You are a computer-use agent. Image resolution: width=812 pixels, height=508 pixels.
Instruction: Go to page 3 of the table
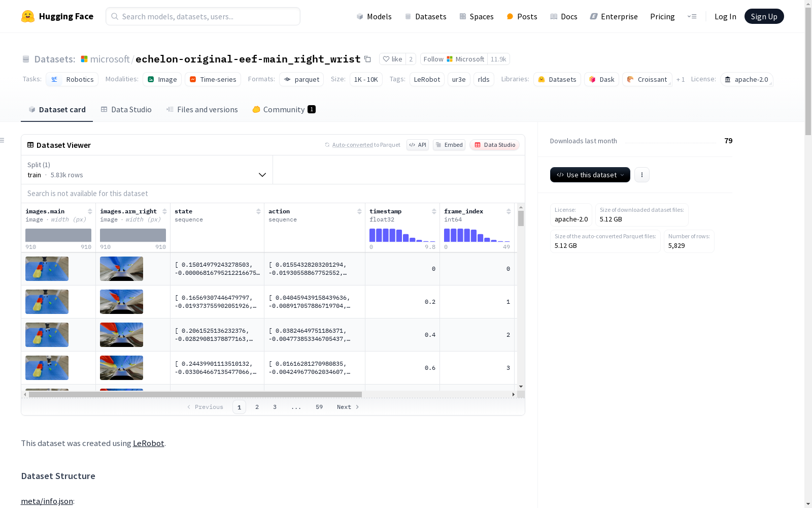(275, 407)
